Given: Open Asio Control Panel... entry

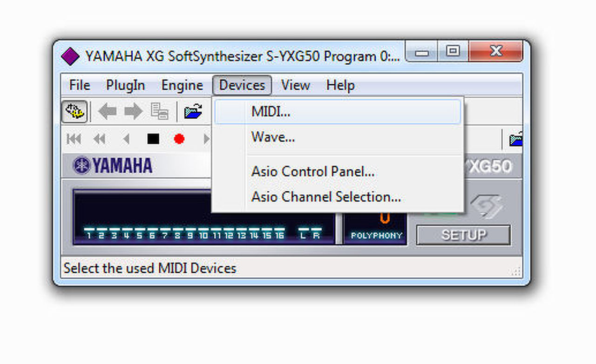Looking at the screenshot, I should click(x=338, y=172).
